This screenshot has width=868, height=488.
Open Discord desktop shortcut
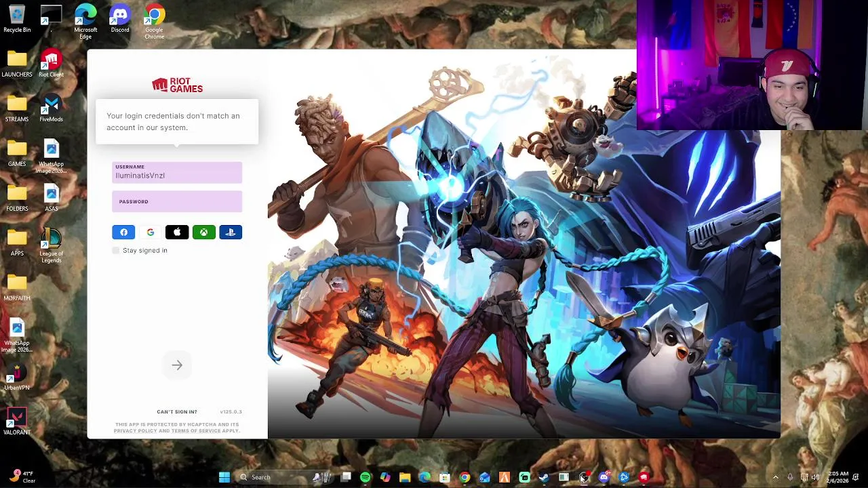pyautogui.click(x=120, y=19)
